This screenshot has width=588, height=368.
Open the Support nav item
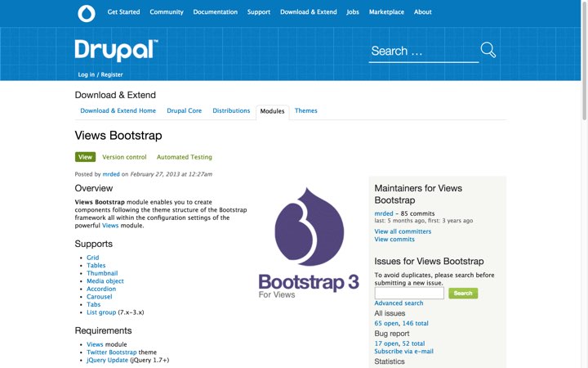pyautogui.click(x=259, y=12)
